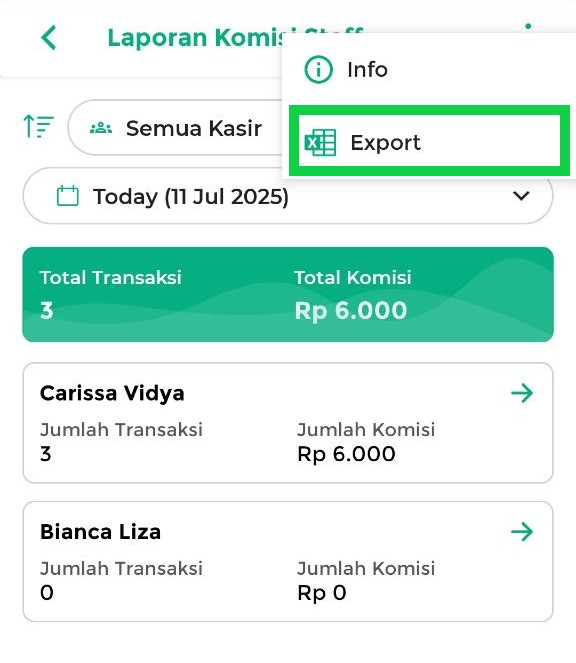Expand the date dropdown chevron

(521, 196)
